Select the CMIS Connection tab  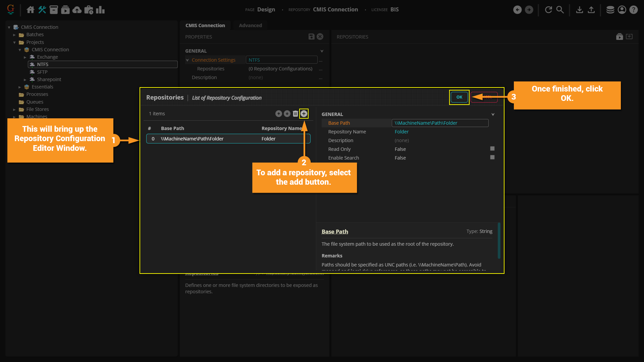click(x=205, y=25)
